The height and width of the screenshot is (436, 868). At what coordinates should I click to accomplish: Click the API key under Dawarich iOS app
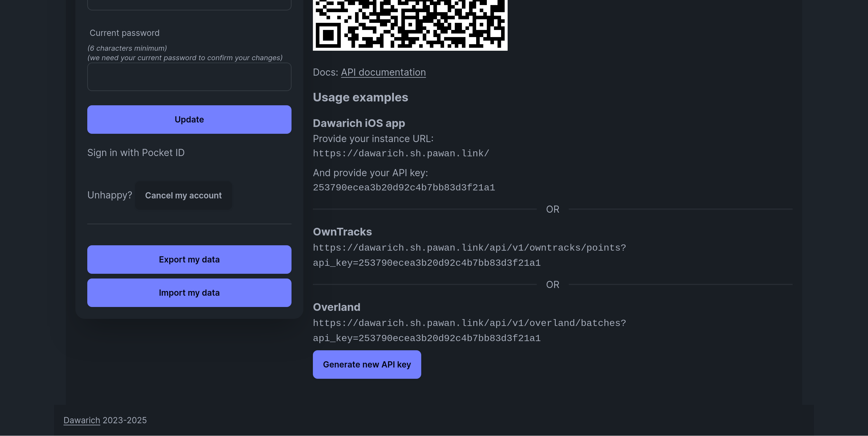click(x=404, y=187)
